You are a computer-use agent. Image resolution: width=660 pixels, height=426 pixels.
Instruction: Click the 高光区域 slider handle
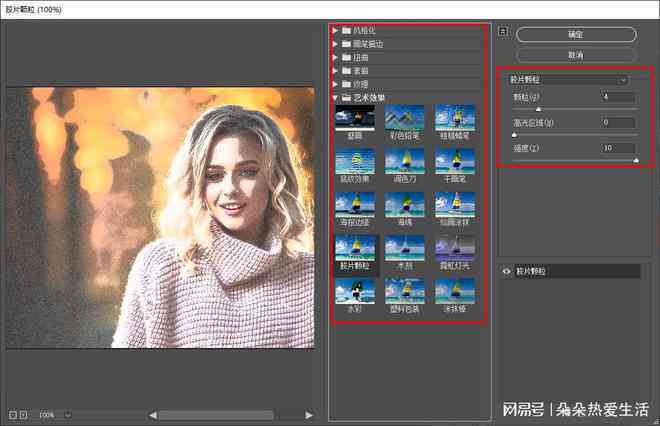pyautogui.click(x=514, y=135)
